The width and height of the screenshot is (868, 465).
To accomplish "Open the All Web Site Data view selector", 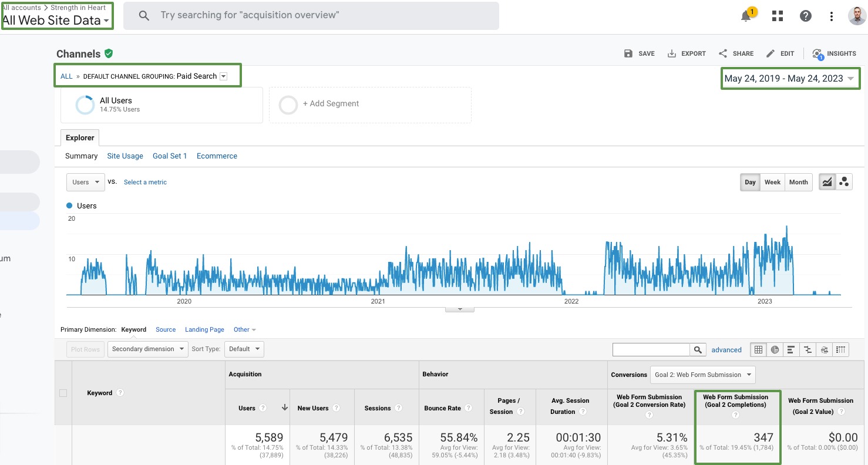I will [x=56, y=20].
